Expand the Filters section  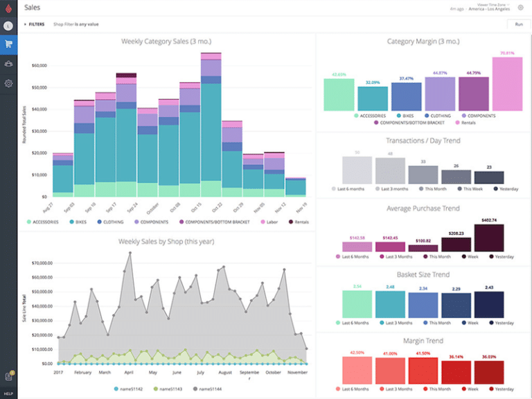(x=35, y=24)
